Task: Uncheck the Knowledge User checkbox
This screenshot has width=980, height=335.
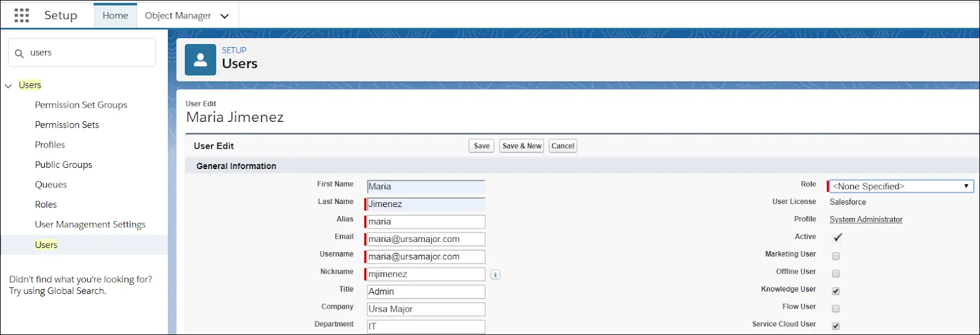Action: (835, 291)
